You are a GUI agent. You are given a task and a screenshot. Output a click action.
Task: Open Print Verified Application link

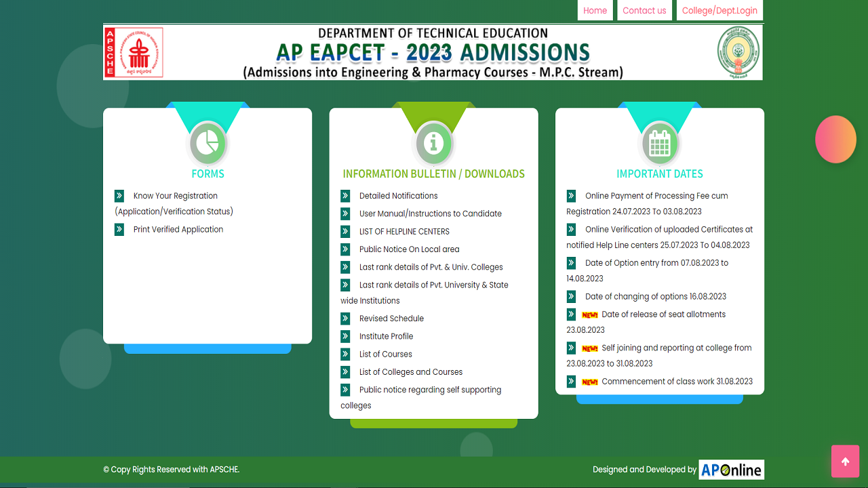[178, 229]
